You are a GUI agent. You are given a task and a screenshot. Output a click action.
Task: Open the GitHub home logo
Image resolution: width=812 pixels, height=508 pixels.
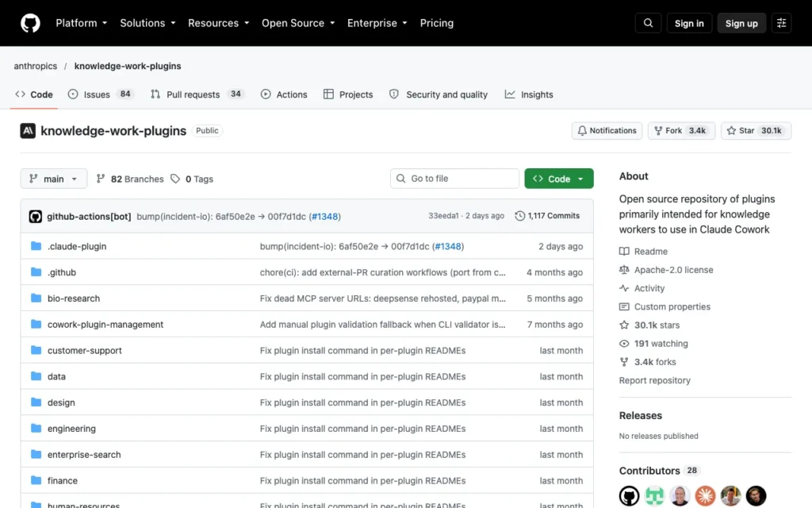pos(30,23)
